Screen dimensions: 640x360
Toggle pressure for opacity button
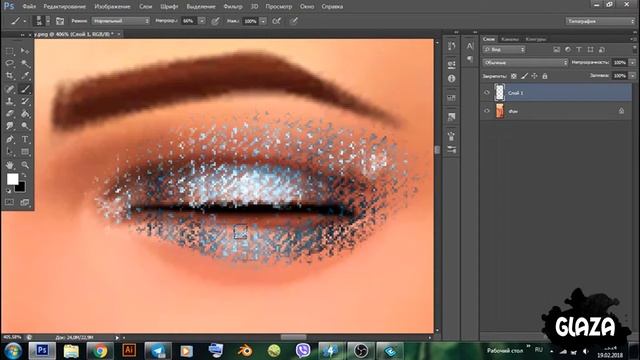(216, 21)
